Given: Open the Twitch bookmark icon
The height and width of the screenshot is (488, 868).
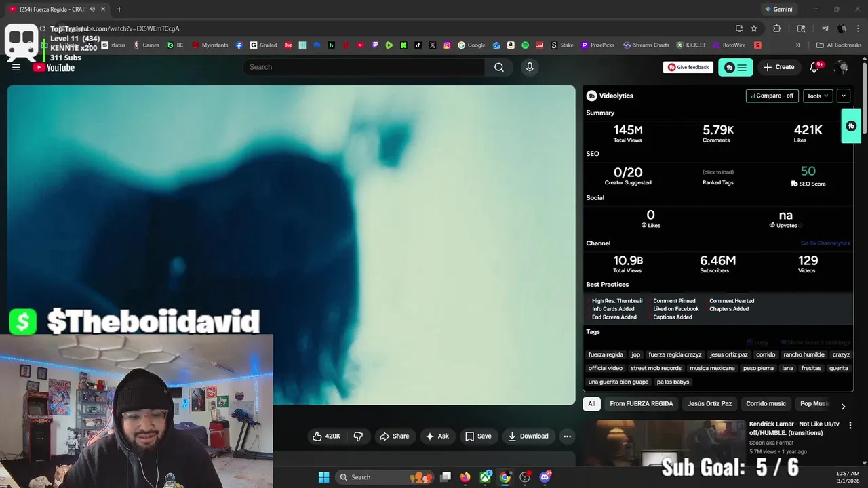Looking at the screenshot, I should [x=375, y=45].
